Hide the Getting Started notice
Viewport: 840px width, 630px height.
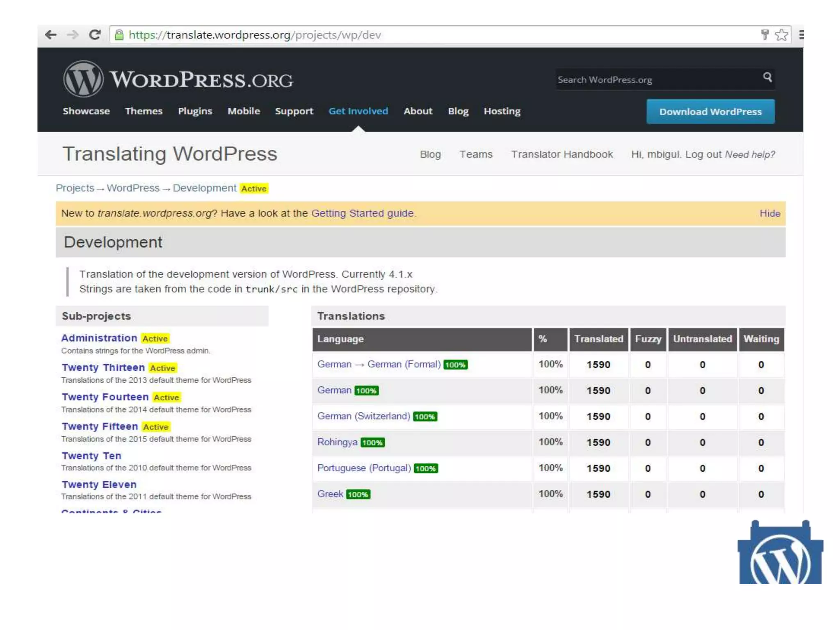[769, 213]
